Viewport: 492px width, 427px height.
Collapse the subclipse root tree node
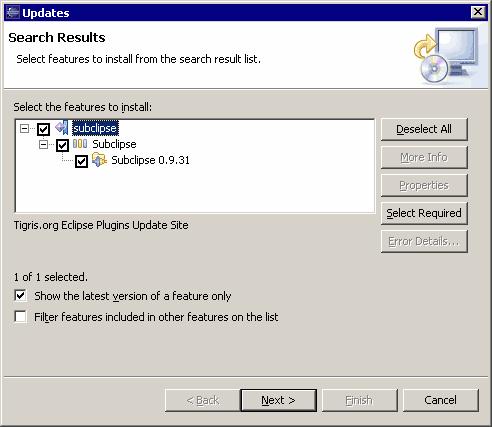24,128
